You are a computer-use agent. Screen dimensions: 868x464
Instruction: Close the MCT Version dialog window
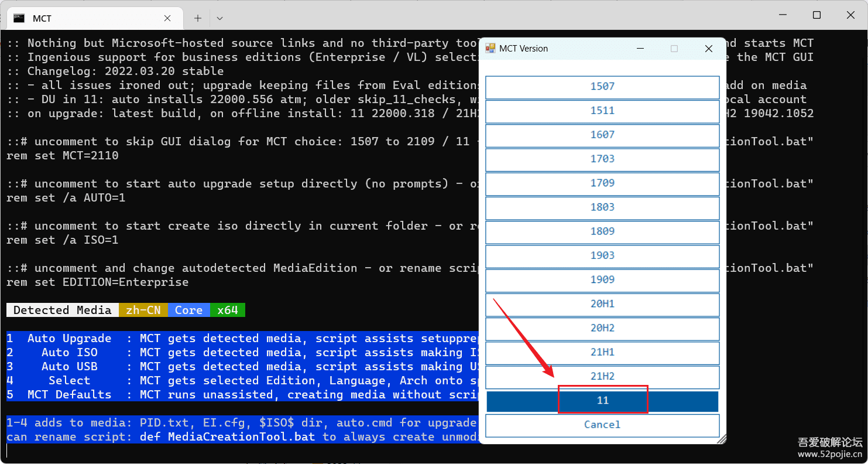click(709, 49)
